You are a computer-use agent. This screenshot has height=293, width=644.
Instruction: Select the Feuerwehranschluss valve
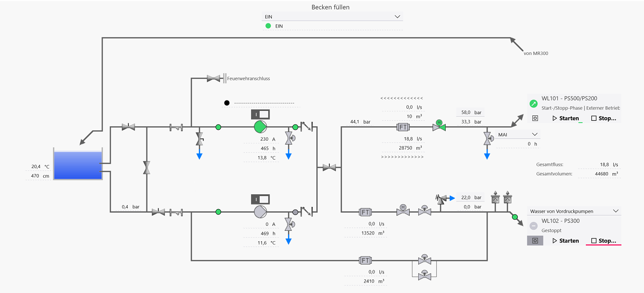point(214,78)
